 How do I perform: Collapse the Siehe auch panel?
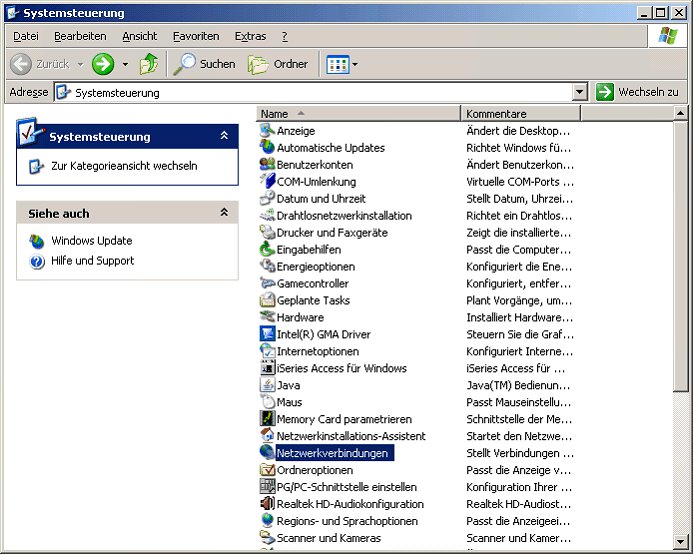click(x=224, y=213)
